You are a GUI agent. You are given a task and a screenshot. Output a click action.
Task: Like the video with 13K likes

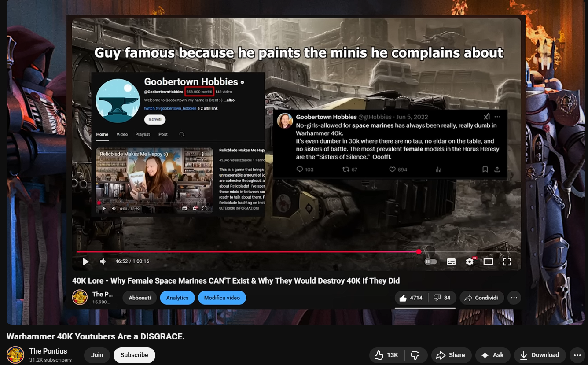coord(386,355)
